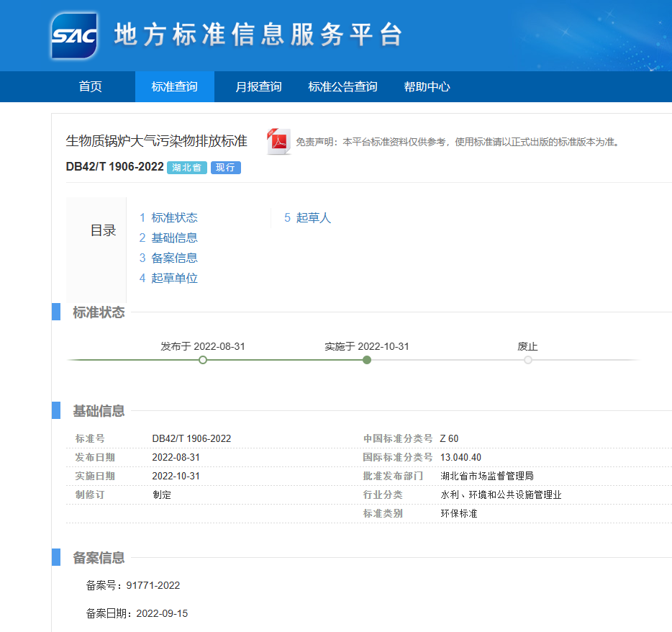
Task: Jump to 2 基础信息 section
Action: click(169, 238)
